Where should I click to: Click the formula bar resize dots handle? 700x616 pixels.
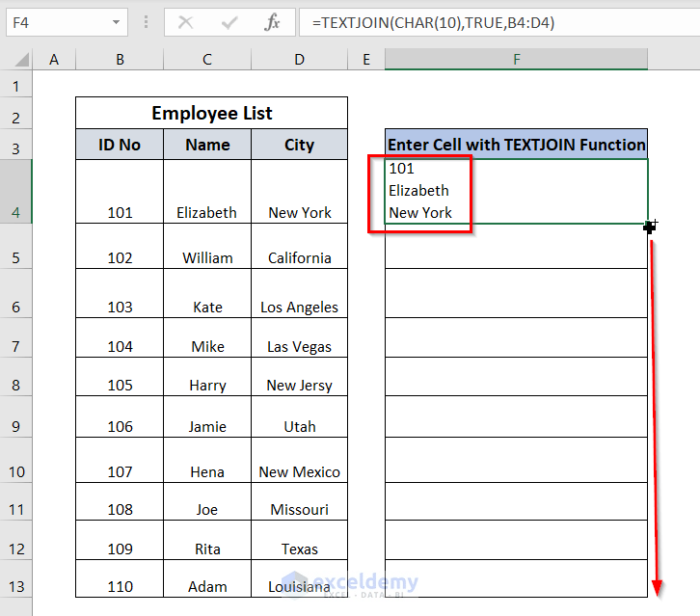(x=146, y=22)
